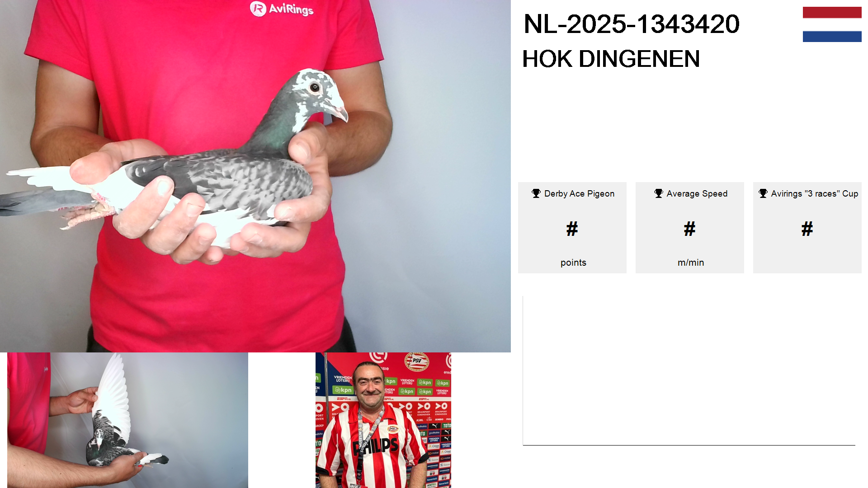The width and height of the screenshot is (868, 488).
Task: Open the fancier portrait in PSV shirt
Action: [383, 420]
